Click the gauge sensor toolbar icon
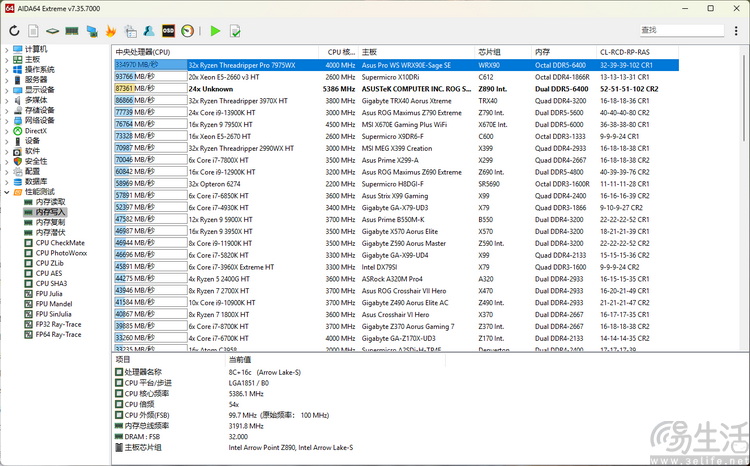Image resolution: width=750 pixels, height=466 pixels. (188, 31)
